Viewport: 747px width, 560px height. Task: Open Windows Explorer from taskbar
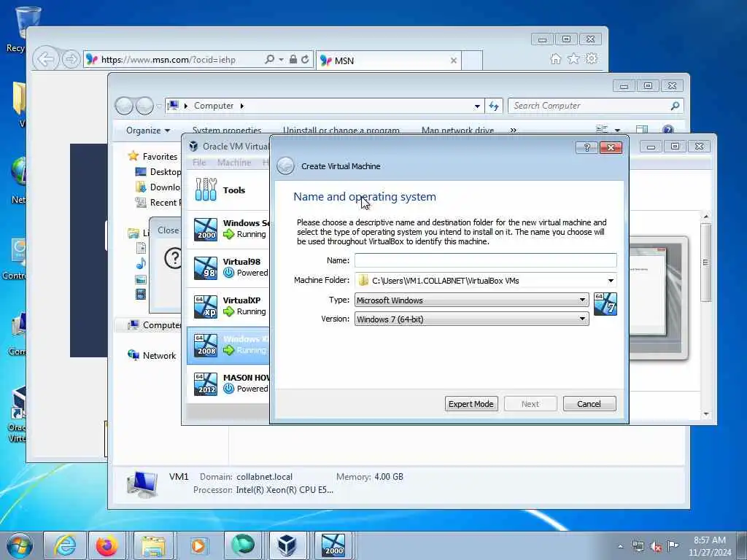153,545
